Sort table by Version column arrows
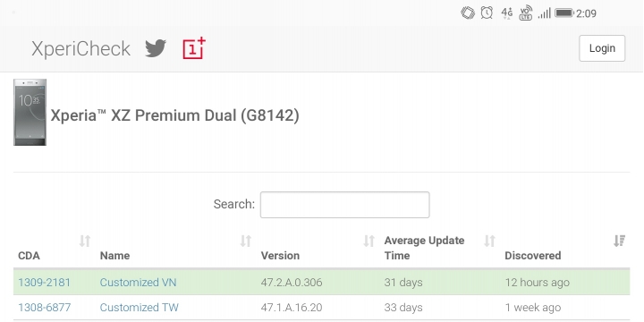The height and width of the screenshot is (322, 644). pos(369,241)
